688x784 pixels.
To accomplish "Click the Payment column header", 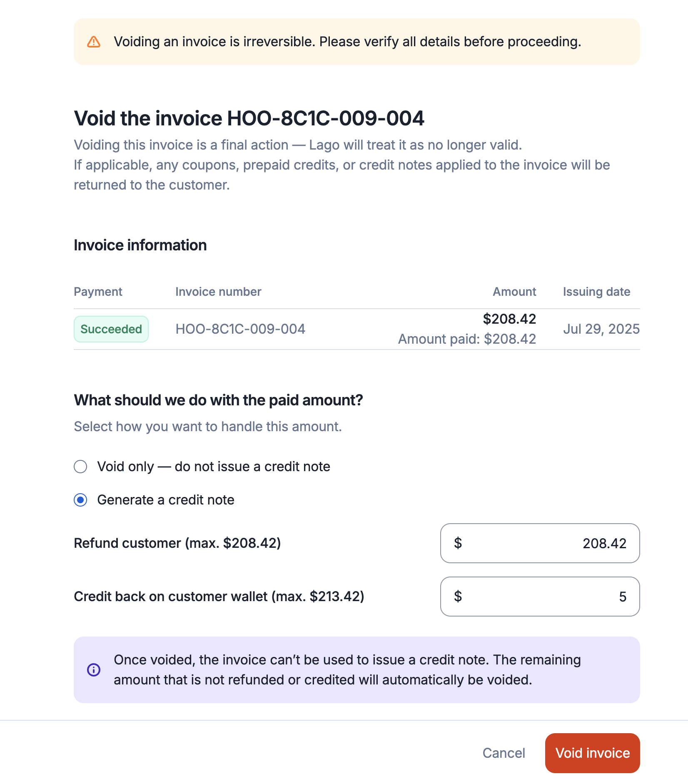I will [98, 292].
